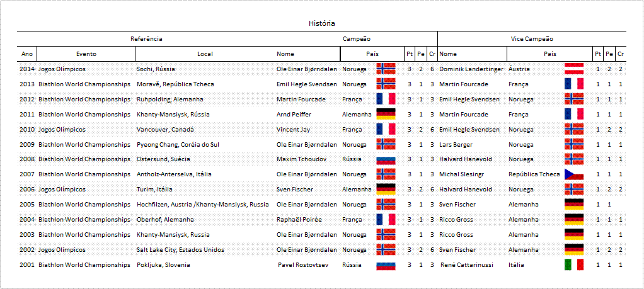
Task: Click Norway flag in 2014 champion row
Action: pyautogui.click(x=386, y=69)
